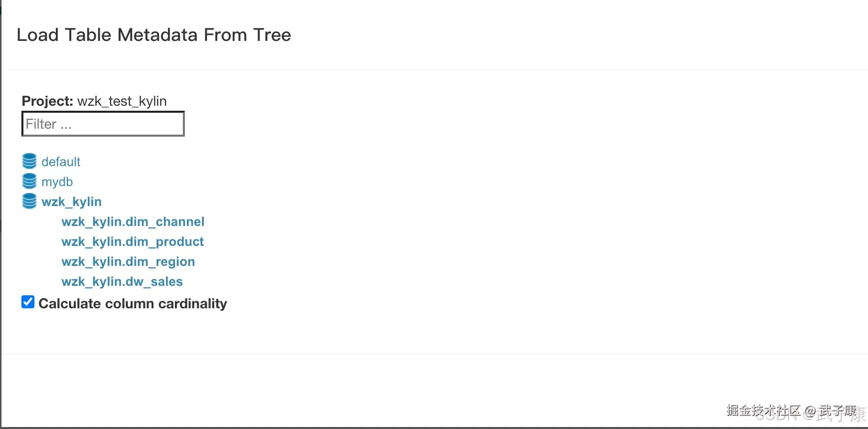Click the 掘金技术社区 watermark text
Image resolution: width=868 pixels, height=429 pixels.
pos(762,411)
